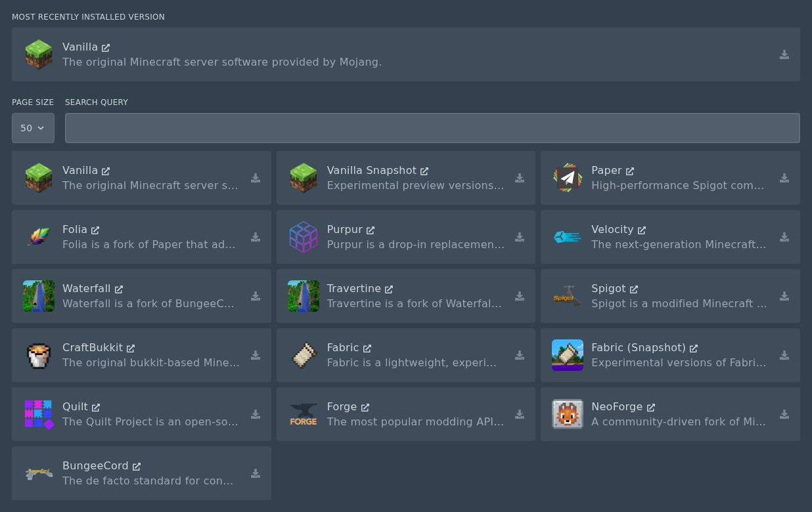The height and width of the screenshot is (512, 812).
Task: Open Velocity external link icon
Action: coord(642,230)
